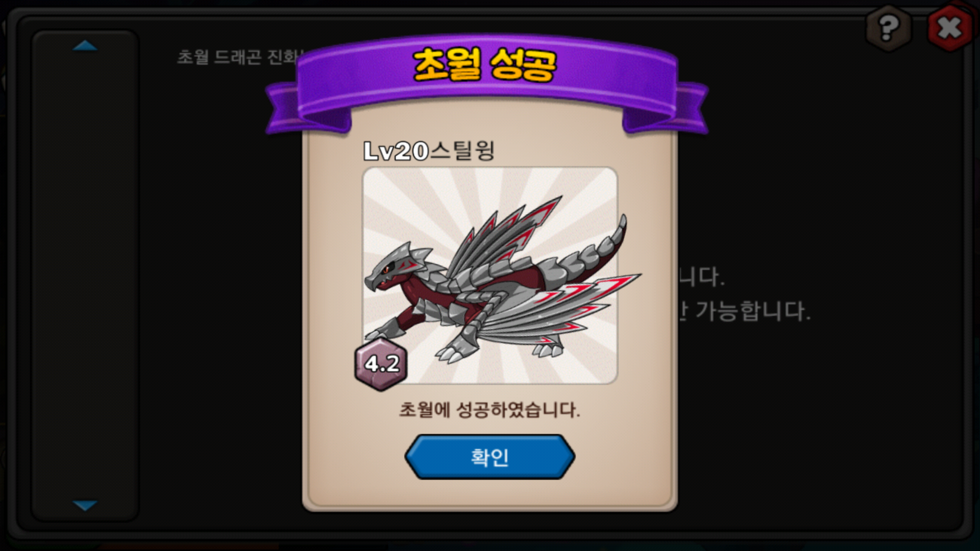Click the 초월 드래곤 진화 header text
This screenshot has width=980, height=551.
(x=240, y=57)
